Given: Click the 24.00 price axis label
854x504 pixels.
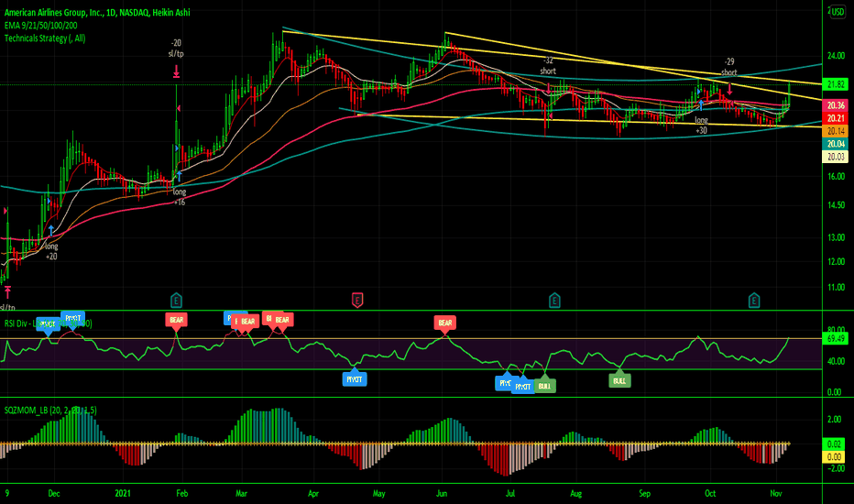Looking at the screenshot, I should [x=836, y=56].
